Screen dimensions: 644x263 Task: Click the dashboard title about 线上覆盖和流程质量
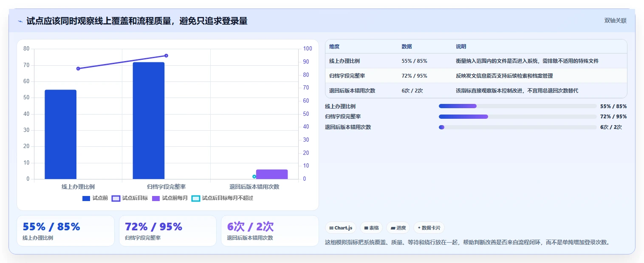[x=137, y=21]
